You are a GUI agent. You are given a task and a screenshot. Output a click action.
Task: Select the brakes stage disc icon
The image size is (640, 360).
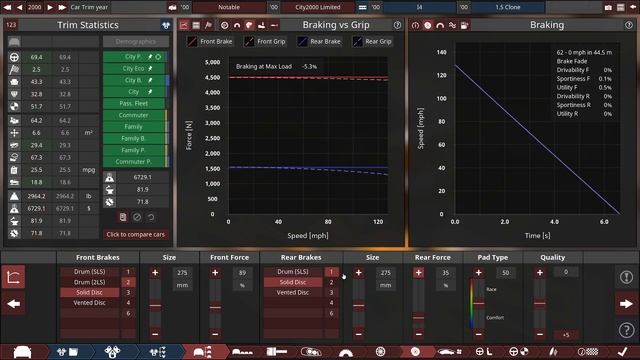416,352
